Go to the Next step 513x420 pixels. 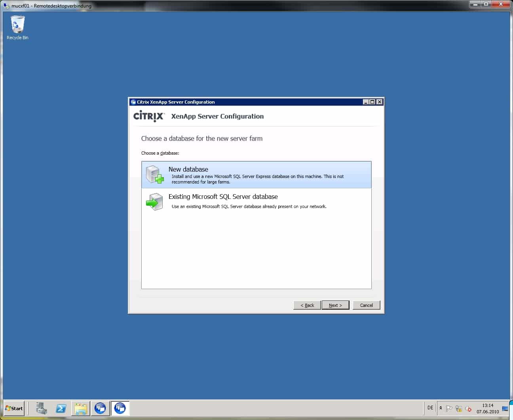pyautogui.click(x=335, y=305)
